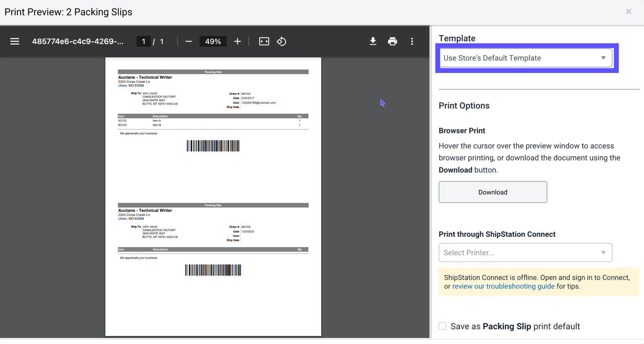
Task: Zoom out of the packing slip preview
Action: point(188,41)
